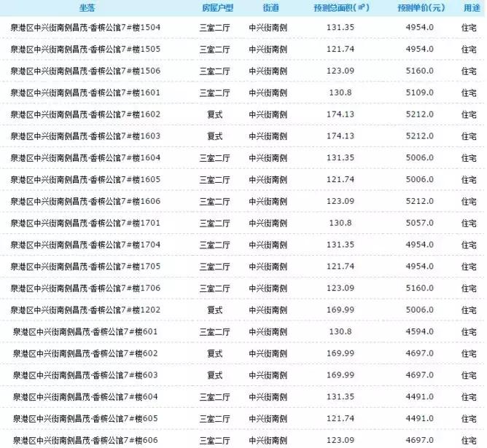Click price 5212.0 in the 1606 row
The width and height of the screenshot is (487, 448).
click(x=420, y=201)
